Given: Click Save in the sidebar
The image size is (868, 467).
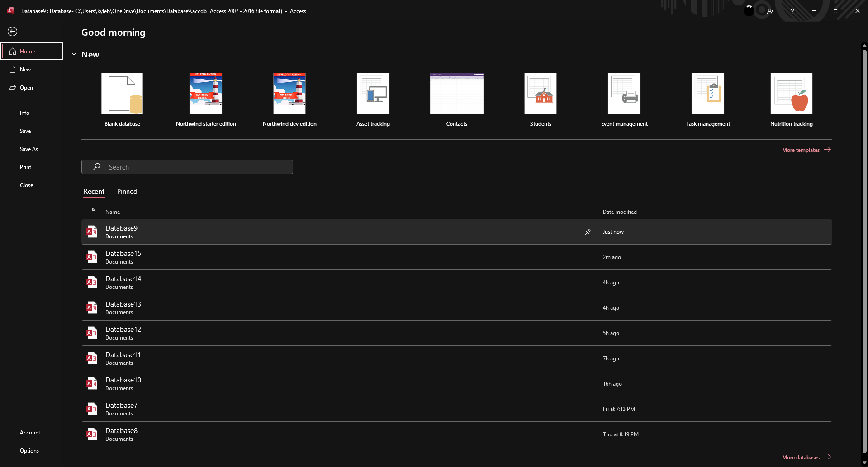Looking at the screenshot, I should click(x=32, y=131).
